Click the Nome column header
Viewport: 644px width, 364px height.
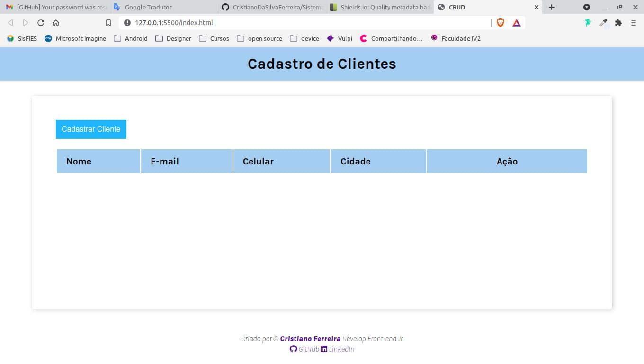coord(98,161)
